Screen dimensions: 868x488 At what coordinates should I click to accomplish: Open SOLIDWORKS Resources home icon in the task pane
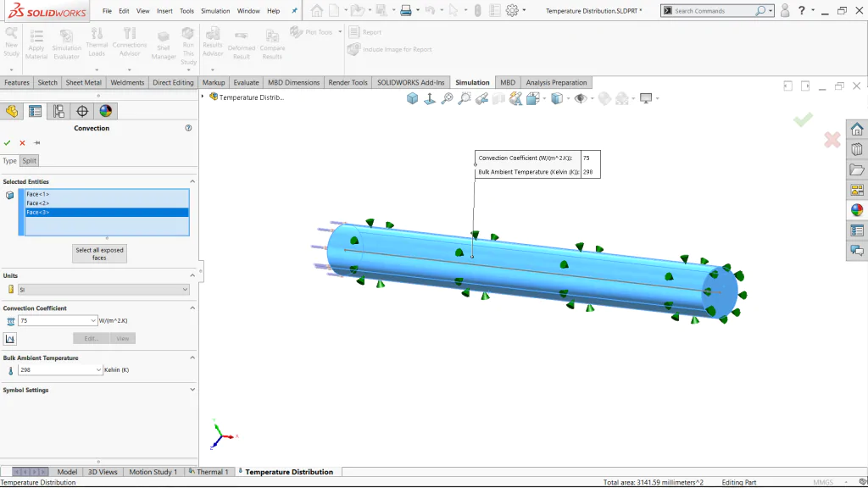click(x=857, y=130)
